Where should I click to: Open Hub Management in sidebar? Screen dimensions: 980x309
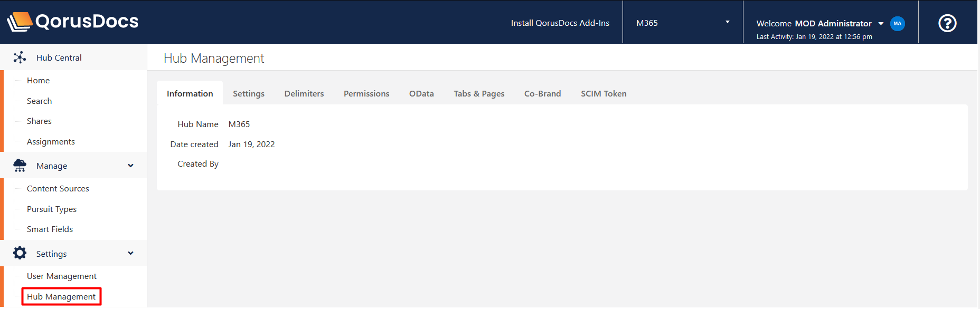pos(61,296)
